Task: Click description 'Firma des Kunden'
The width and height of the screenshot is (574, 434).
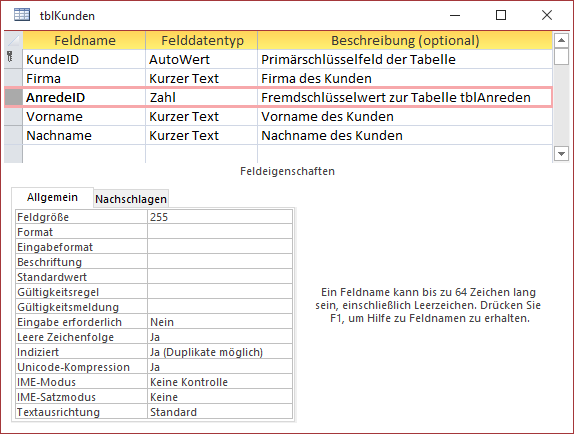Action: coord(405,78)
